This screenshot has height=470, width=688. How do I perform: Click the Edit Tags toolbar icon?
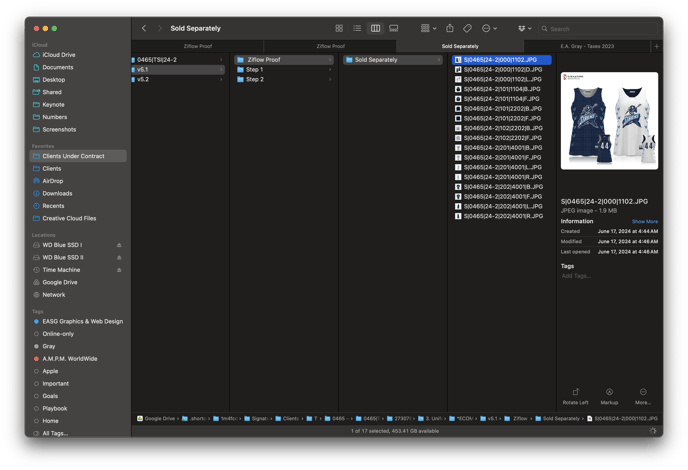tap(467, 29)
